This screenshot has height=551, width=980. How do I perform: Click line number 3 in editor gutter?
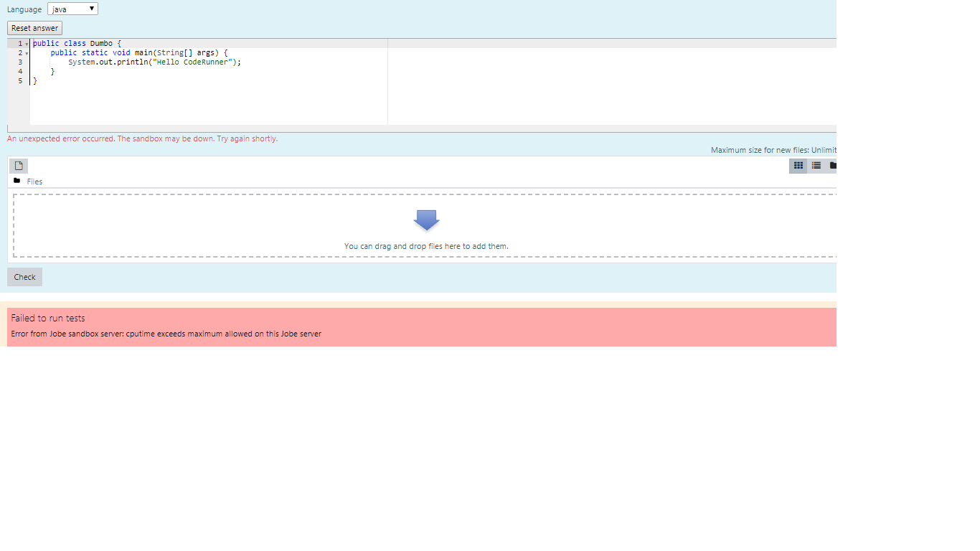click(x=20, y=62)
